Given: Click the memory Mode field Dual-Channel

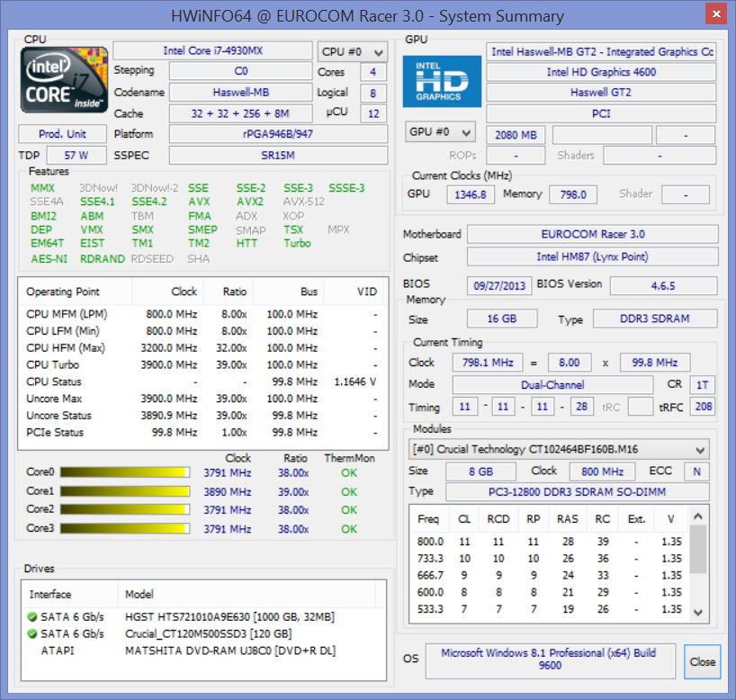Looking at the screenshot, I should (552, 385).
